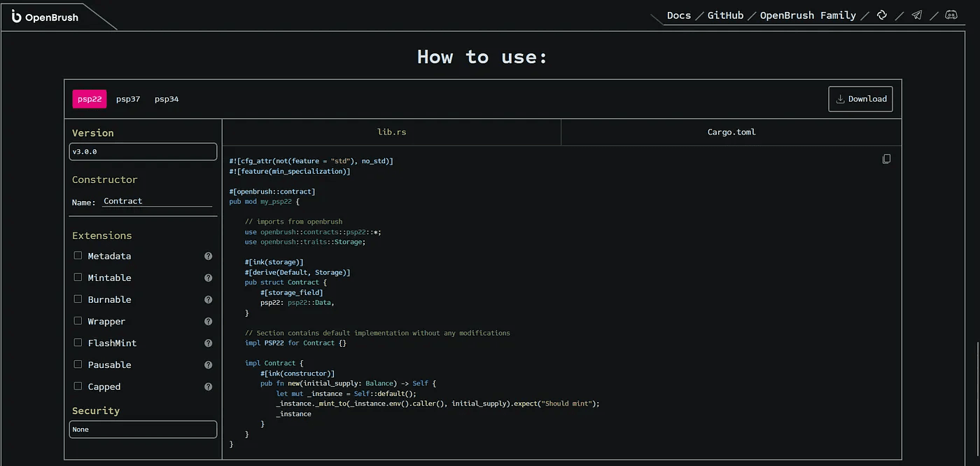Check the Capped extension option

pos(78,386)
